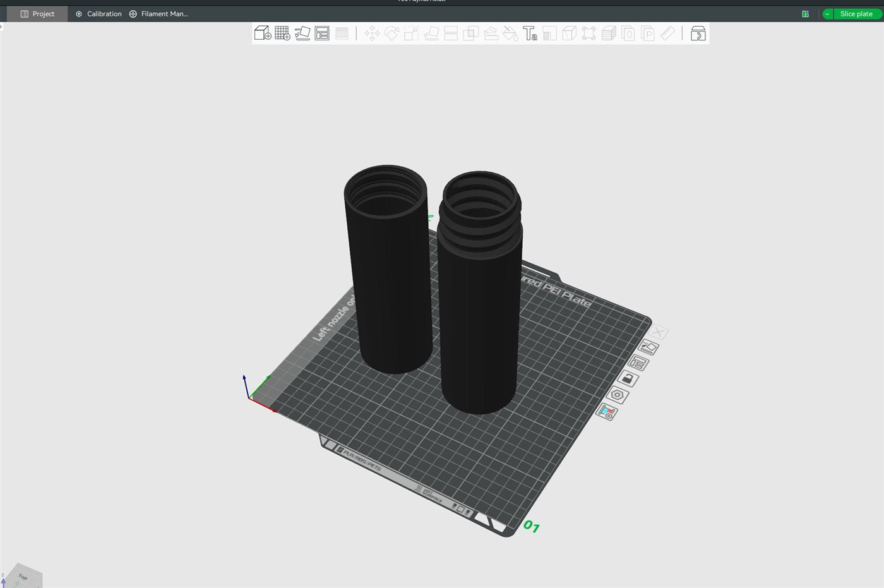
Task: Click the wireframe cube toolbar icon
Action: click(569, 33)
